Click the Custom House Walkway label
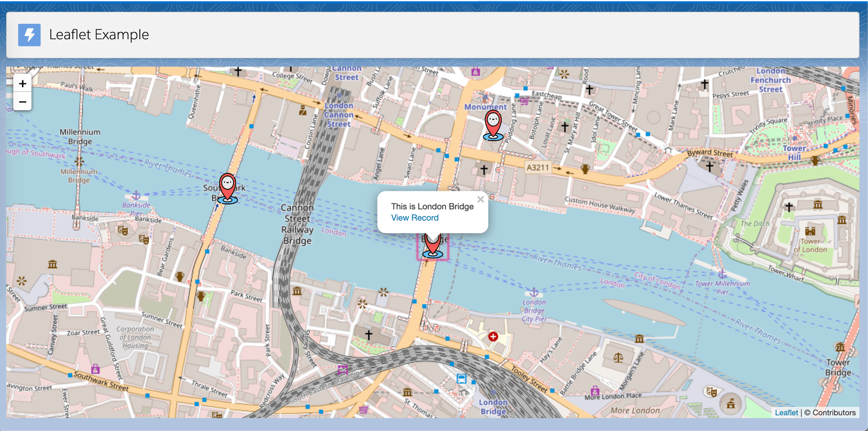 [600, 205]
